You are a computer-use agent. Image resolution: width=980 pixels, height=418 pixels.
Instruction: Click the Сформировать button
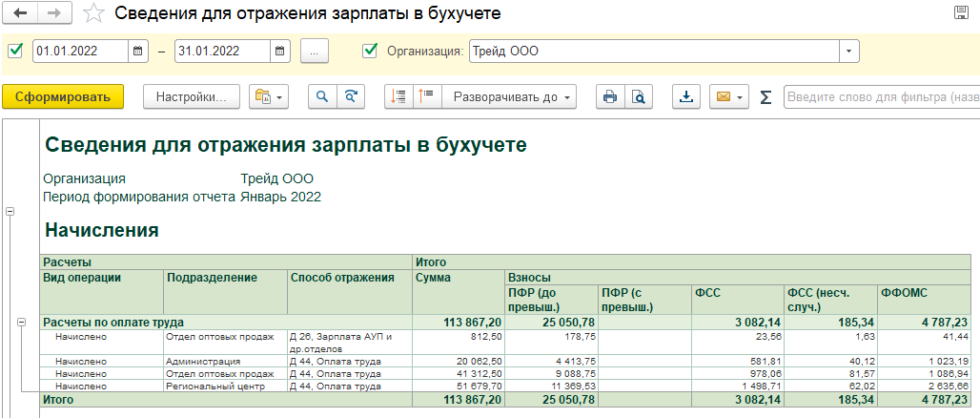click(x=63, y=97)
